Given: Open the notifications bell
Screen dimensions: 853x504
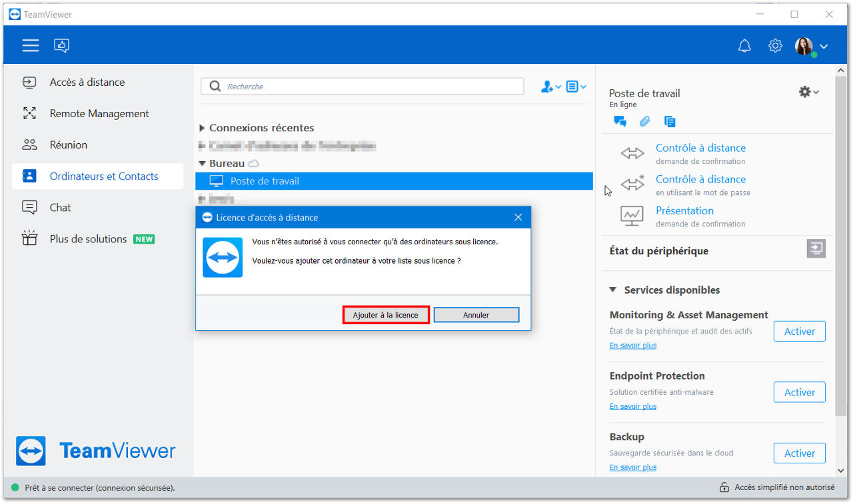Looking at the screenshot, I should [744, 46].
